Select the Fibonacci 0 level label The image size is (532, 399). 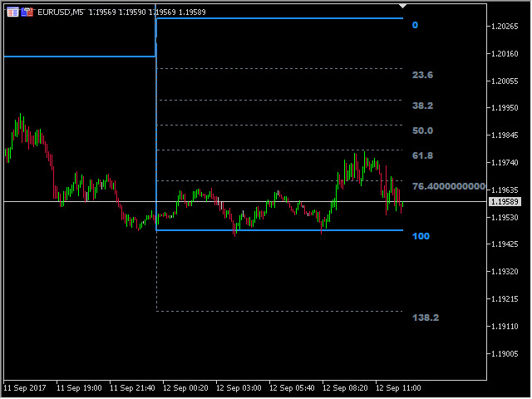(x=415, y=26)
